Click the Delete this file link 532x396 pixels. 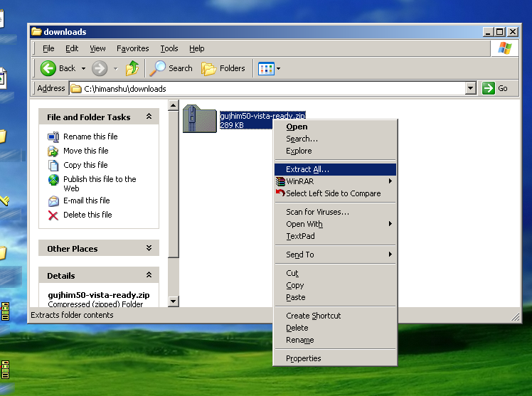point(87,215)
